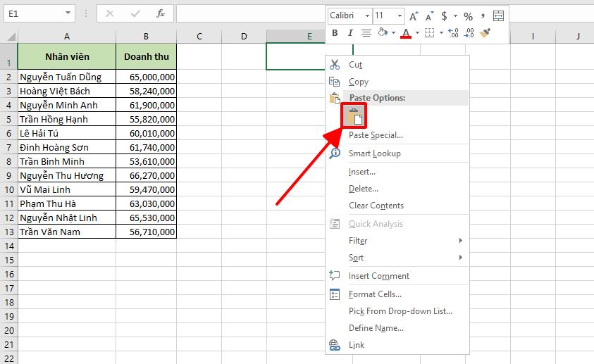594x364 pixels.
Task: Click the Decrease Font Size icon
Action: (429, 15)
